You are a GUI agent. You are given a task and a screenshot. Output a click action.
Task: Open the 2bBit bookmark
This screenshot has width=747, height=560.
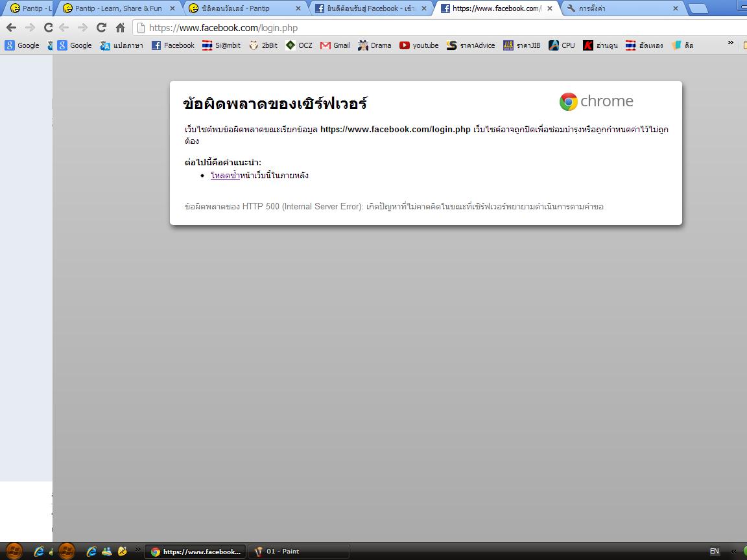263,45
